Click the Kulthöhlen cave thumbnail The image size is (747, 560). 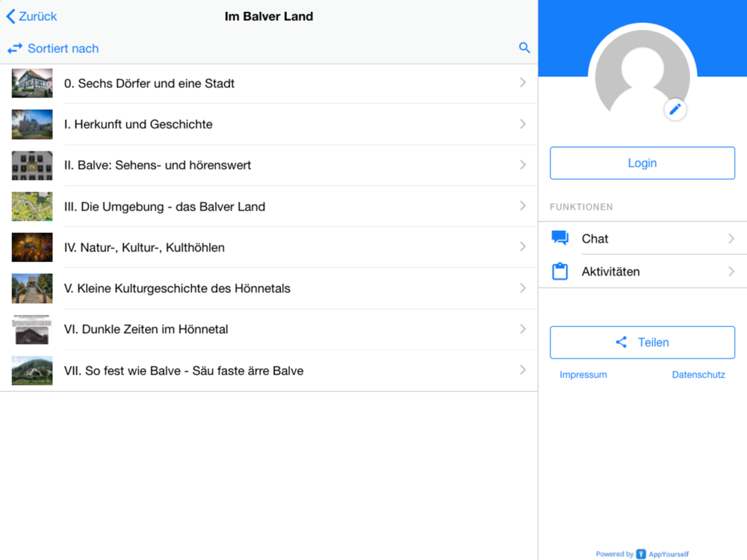[32, 247]
